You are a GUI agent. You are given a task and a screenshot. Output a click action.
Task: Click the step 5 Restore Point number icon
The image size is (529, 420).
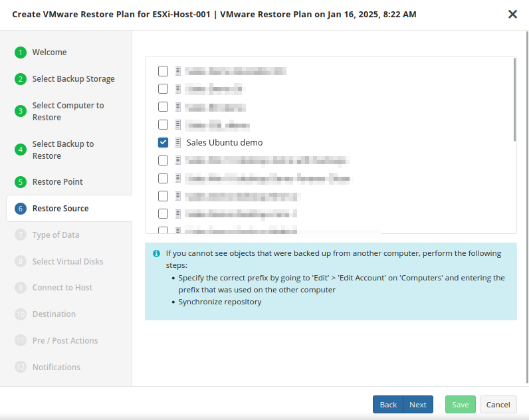coord(21,182)
